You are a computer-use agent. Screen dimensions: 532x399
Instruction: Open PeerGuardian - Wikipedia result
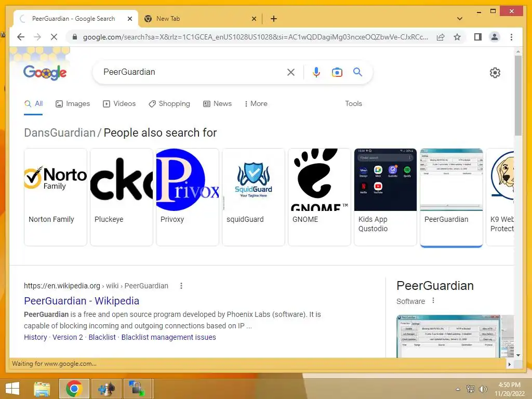(82, 301)
